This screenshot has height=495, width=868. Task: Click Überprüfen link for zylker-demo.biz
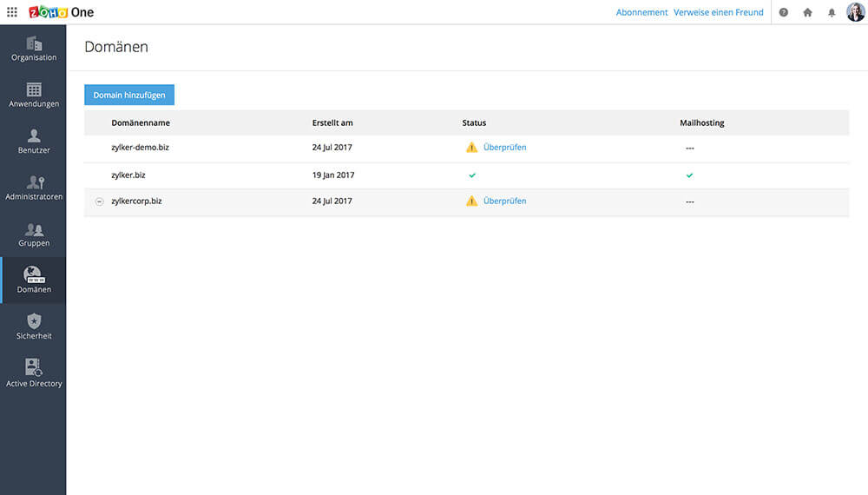504,148
